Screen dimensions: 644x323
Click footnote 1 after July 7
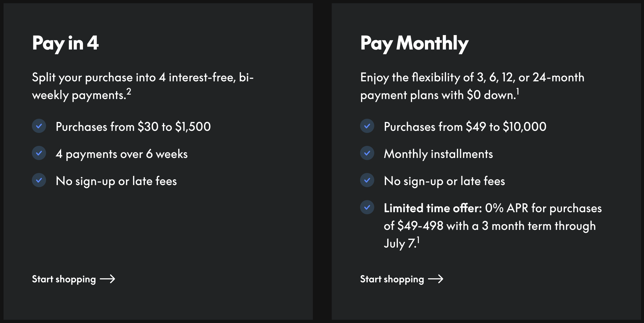click(x=418, y=240)
